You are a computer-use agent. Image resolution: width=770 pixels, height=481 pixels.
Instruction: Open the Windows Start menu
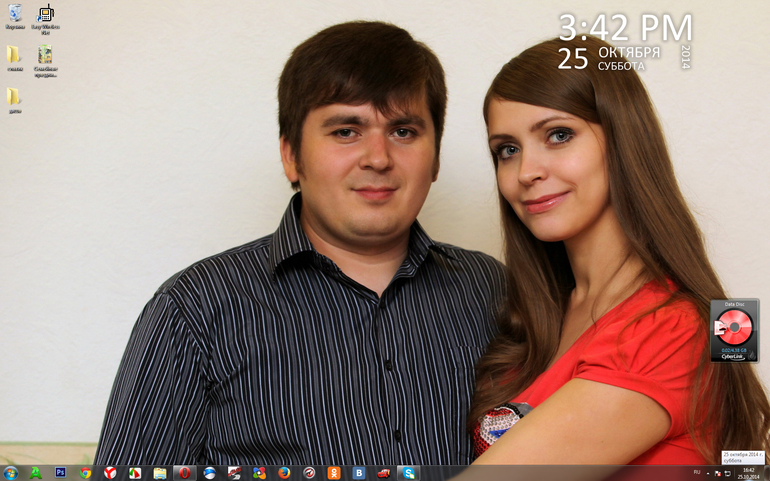(x=11, y=473)
